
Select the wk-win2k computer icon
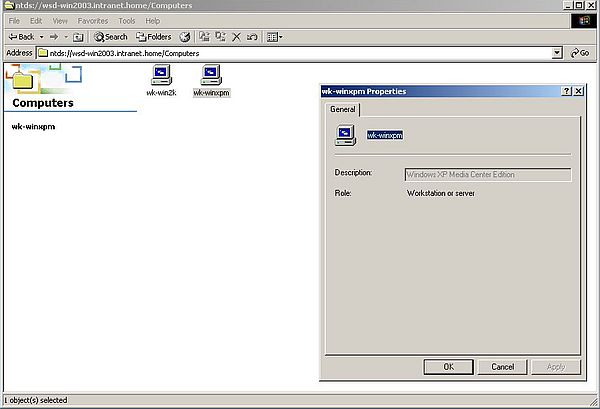click(161, 75)
